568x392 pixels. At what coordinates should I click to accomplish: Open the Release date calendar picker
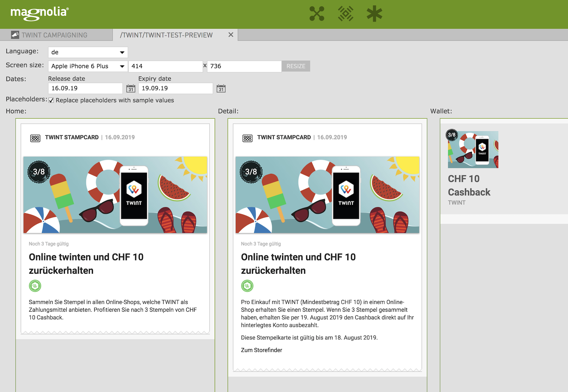(131, 88)
